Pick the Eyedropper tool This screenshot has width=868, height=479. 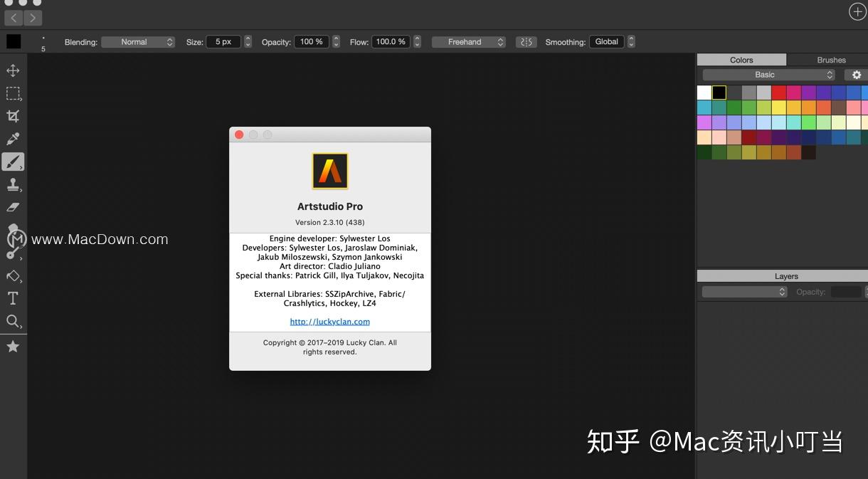tap(13, 138)
